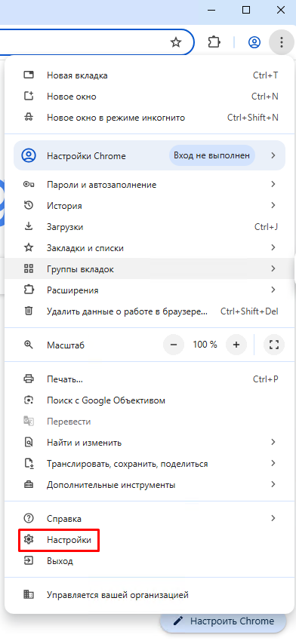Click the Настроить Chrome button
This screenshot has height=644, width=296.
[x=223, y=621]
